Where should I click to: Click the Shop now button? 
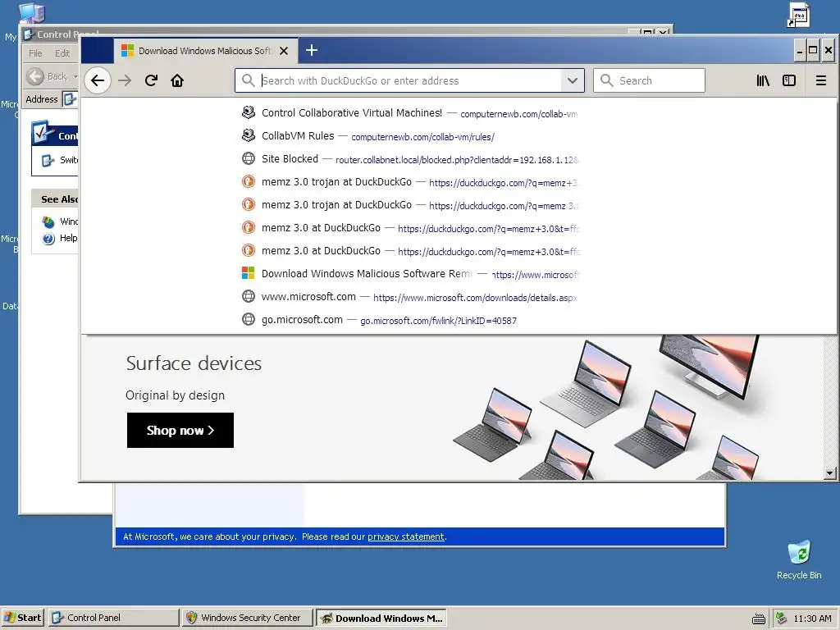180,430
